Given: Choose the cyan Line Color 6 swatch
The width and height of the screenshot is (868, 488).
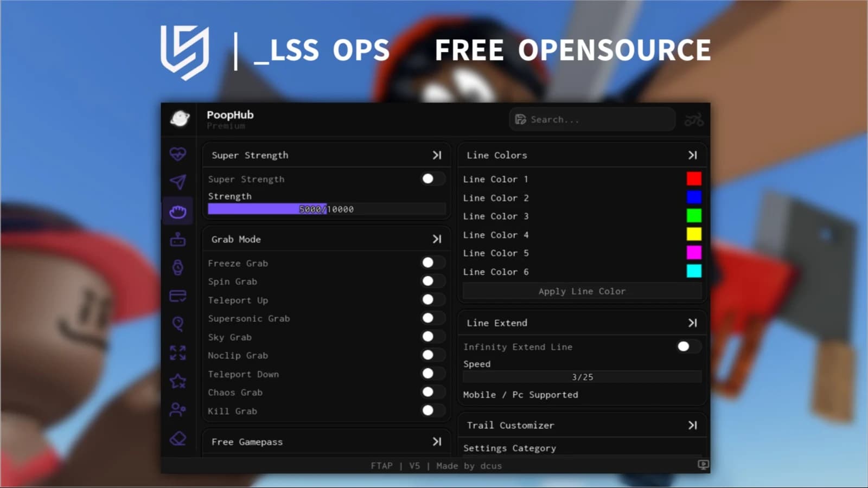Looking at the screenshot, I should coord(694,271).
